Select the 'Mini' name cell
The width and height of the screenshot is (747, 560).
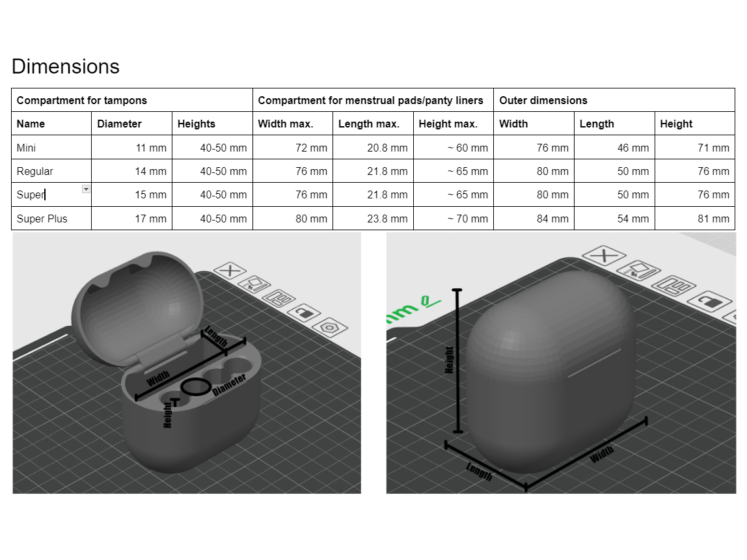(51, 147)
